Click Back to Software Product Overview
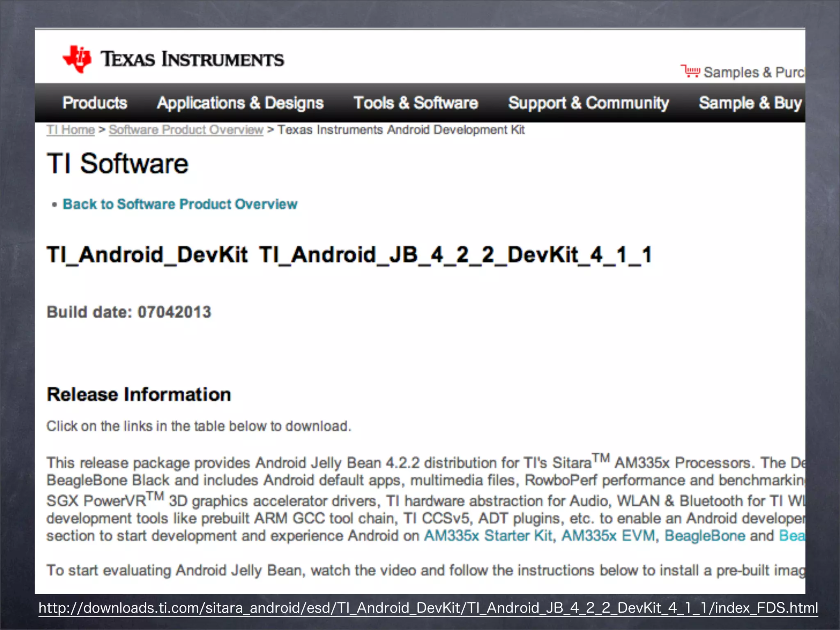This screenshot has height=630, width=840. click(180, 204)
